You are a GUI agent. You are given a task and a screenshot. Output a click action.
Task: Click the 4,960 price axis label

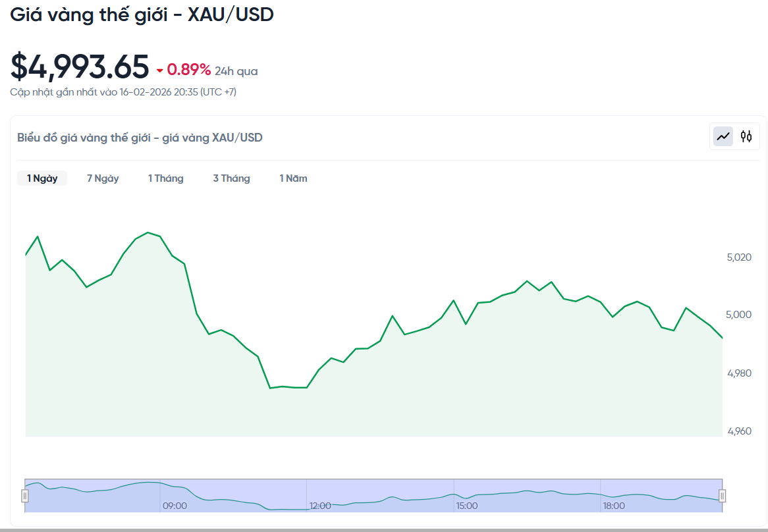pos(739,431)
